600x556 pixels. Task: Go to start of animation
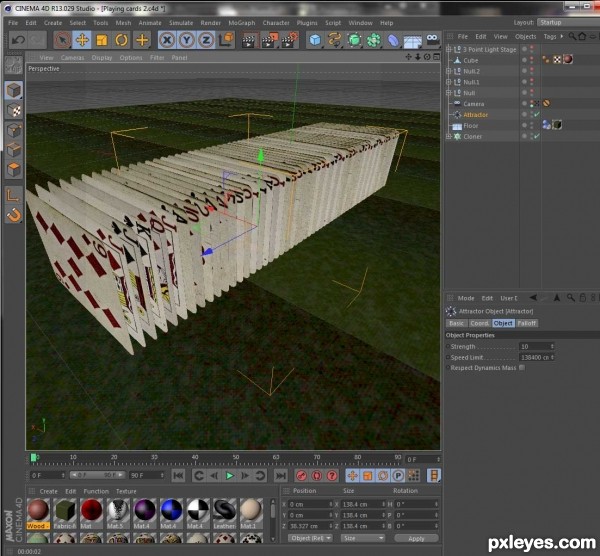tap(178, 476)
